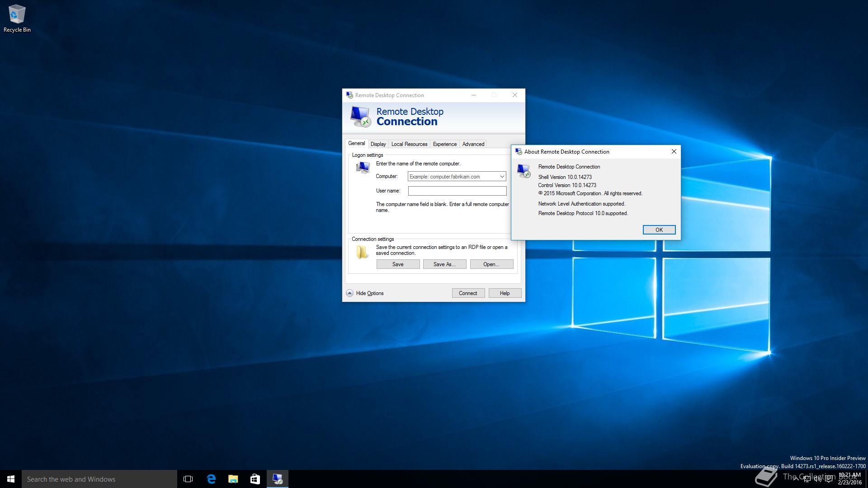Open the Recycle Bin desktop icon
868x488 pixels.
(x=17, y=18)
